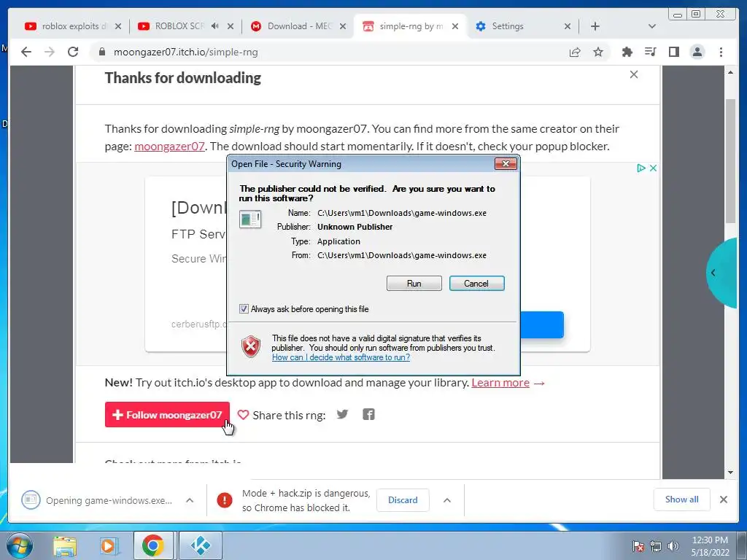The height and width of the screenshot is (560, 747).
Task: Open the Chrome profile avatar
Action: [697, 52]
